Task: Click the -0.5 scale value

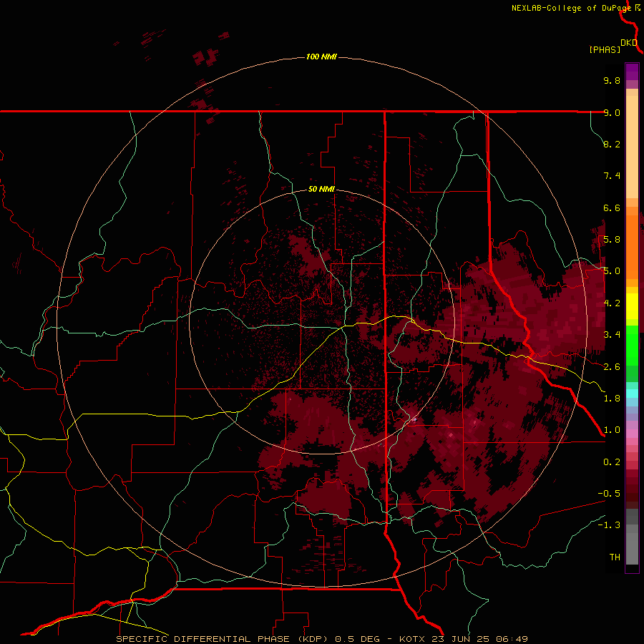Action: tap(609, 494)
